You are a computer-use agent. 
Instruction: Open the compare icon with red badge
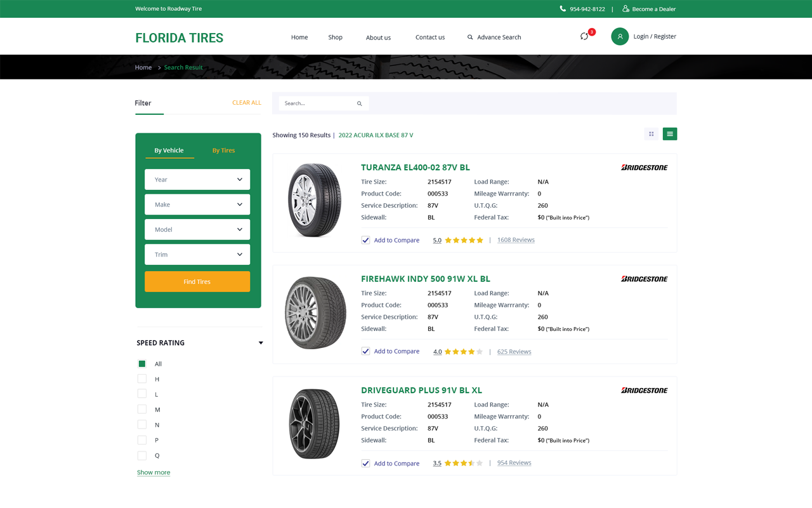tap(584, 36)
